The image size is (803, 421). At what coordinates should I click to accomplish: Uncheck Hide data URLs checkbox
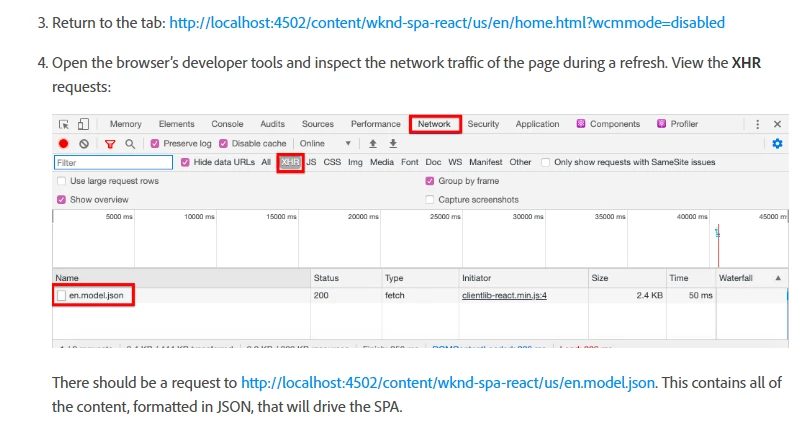pos(185,162)
